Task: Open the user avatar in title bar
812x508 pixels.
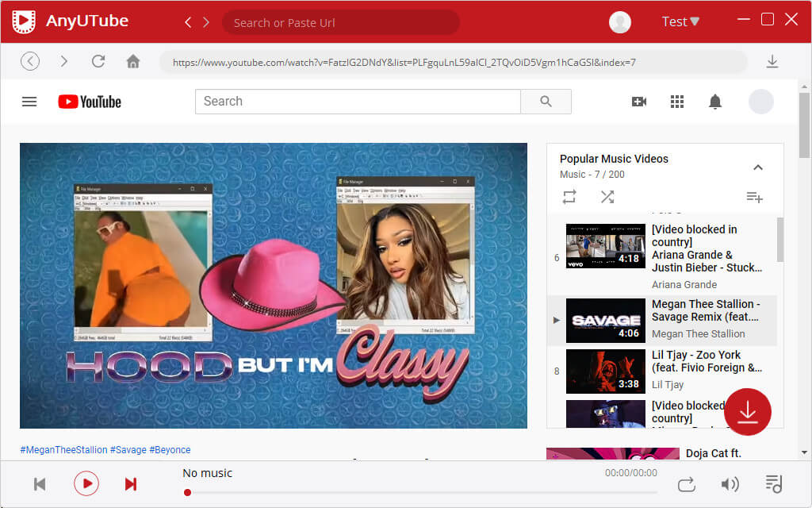Action: click(x=620, y=21)
